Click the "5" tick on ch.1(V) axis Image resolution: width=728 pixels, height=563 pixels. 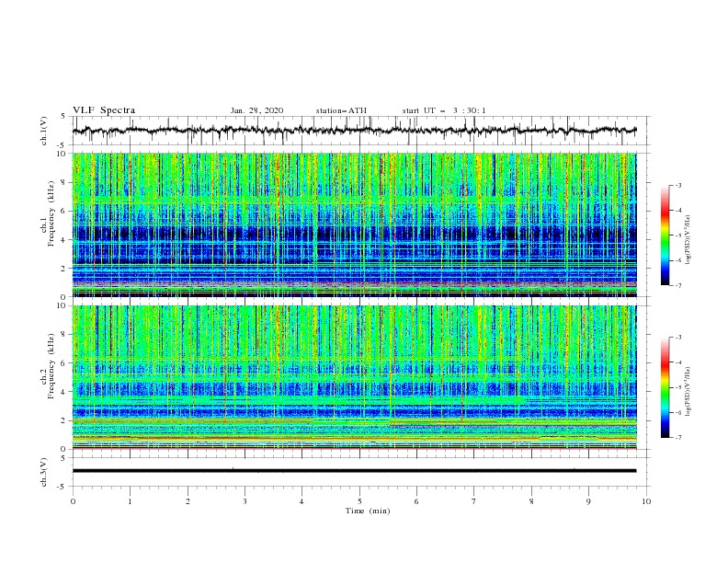(64, 117)
